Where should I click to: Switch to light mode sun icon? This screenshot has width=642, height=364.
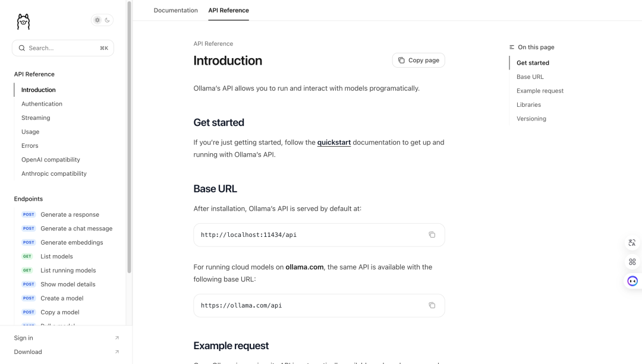pos(97,20)
